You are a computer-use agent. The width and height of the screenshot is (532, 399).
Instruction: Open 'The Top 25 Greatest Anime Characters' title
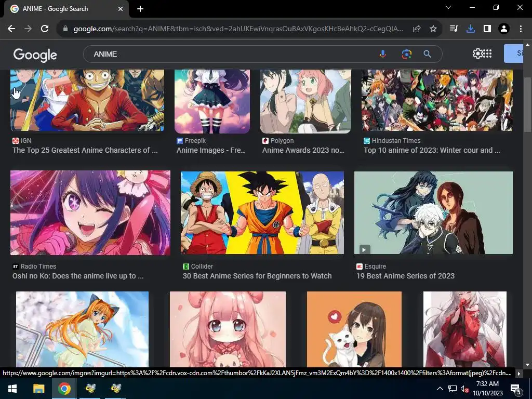coord(85,150)
